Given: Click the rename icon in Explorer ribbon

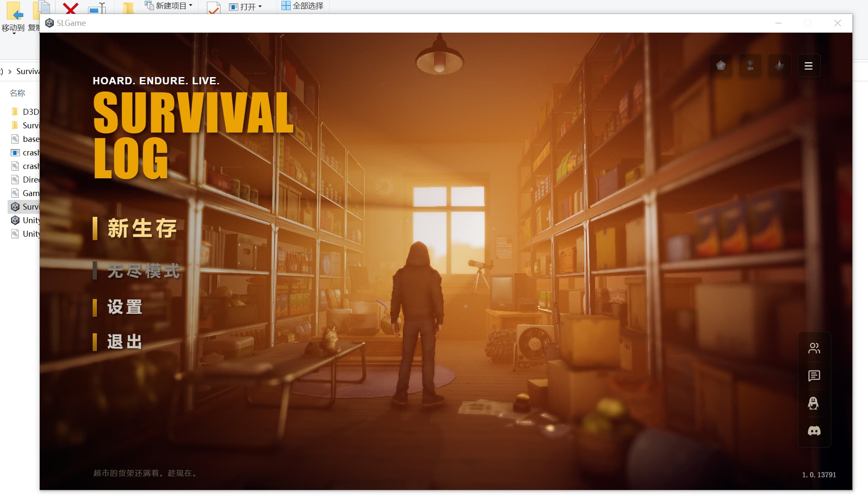Looking at the screenshot, I should 97,8.
